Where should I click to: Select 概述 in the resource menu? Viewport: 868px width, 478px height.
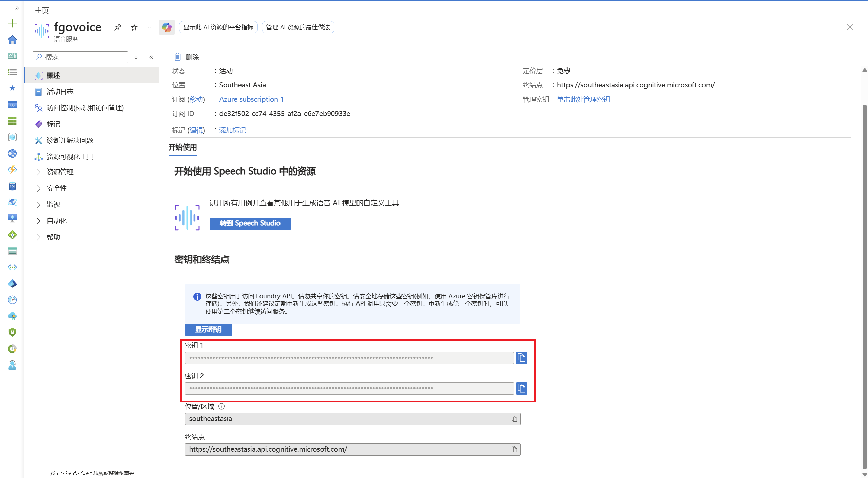tap(92, 75)
